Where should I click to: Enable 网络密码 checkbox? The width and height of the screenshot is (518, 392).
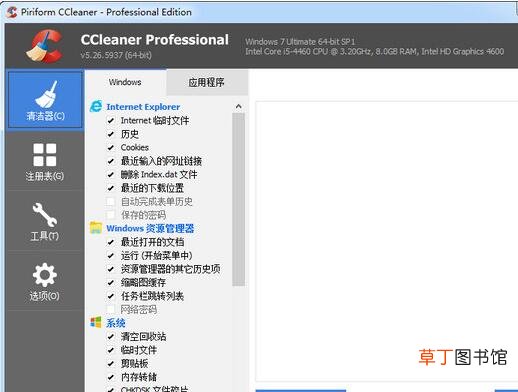point(111,310)
